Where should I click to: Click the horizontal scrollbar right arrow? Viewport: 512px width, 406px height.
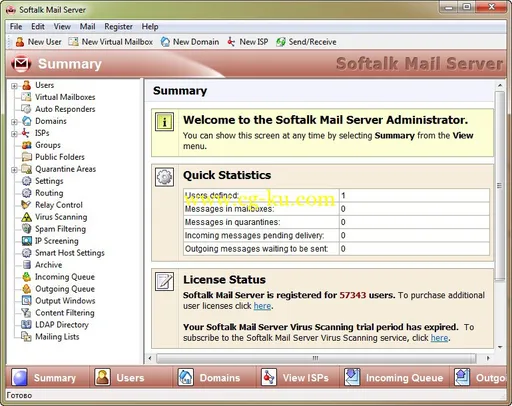point(488,358)
